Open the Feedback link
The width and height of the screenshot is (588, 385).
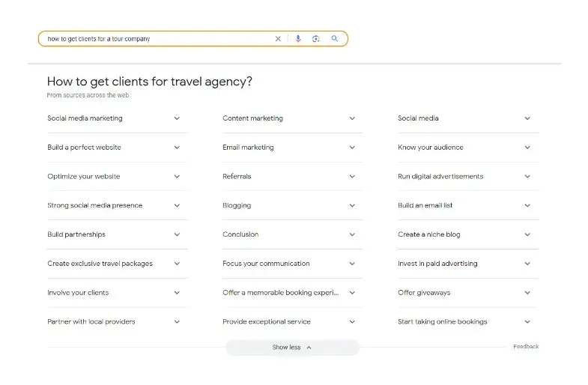(526, 347)
